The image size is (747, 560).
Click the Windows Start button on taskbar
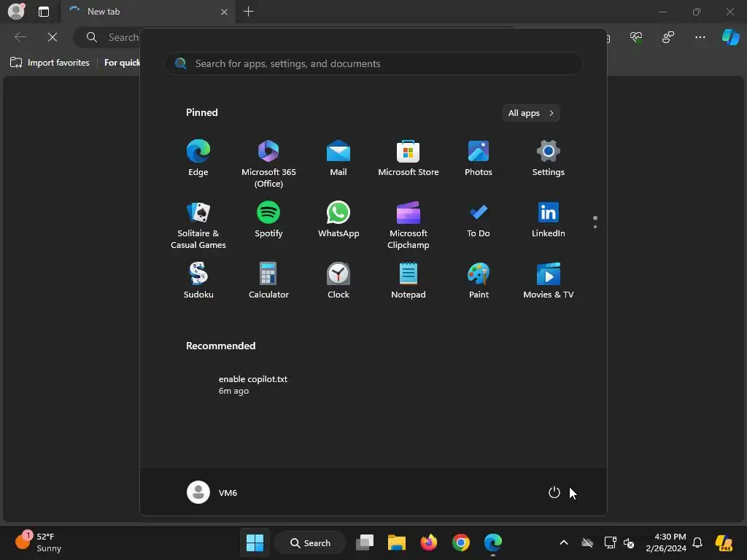tap(255, 542)
